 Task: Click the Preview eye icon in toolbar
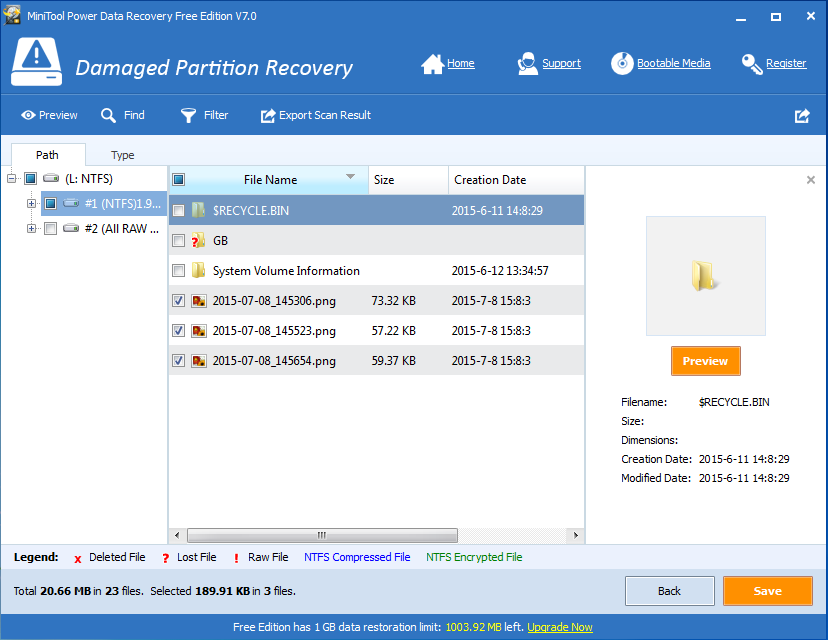pos(28,115)
